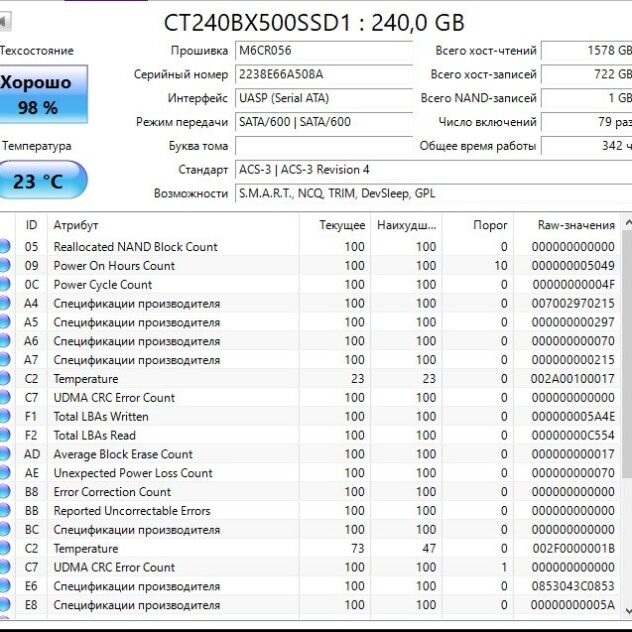Click raw value 000000005049

573,266
